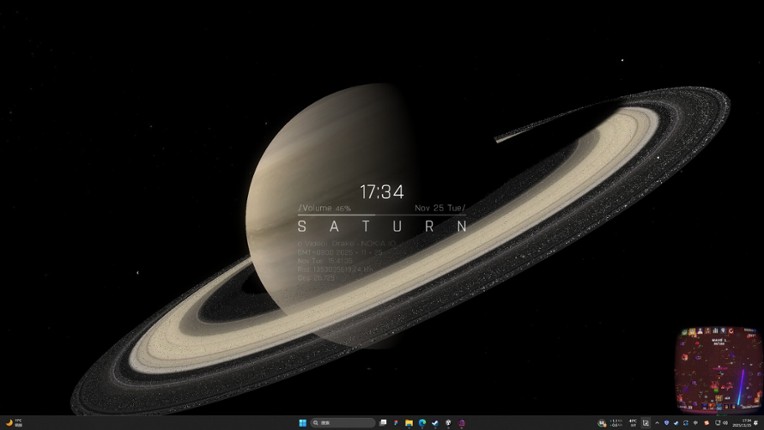Click the taskbar search box
Screen dimensions: 764x430
[x=342, y=423]
